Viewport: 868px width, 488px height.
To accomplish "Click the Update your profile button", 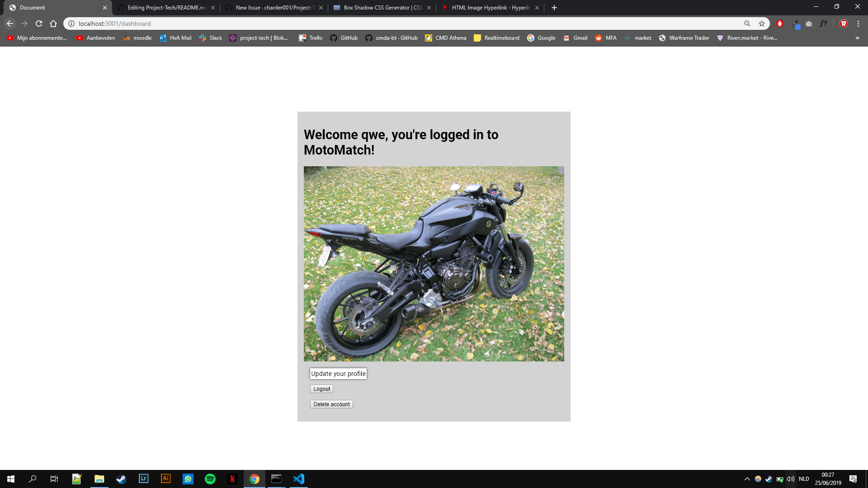I will point(338,374).
